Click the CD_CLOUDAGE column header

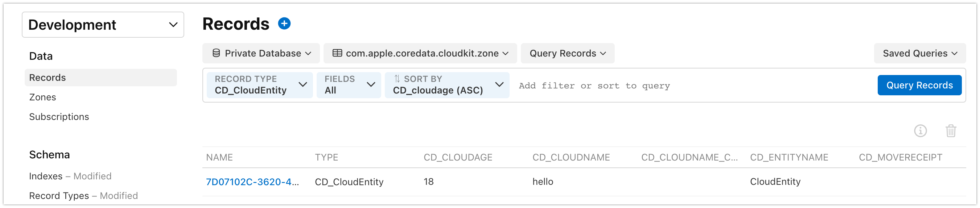click(x=458, y=157)
